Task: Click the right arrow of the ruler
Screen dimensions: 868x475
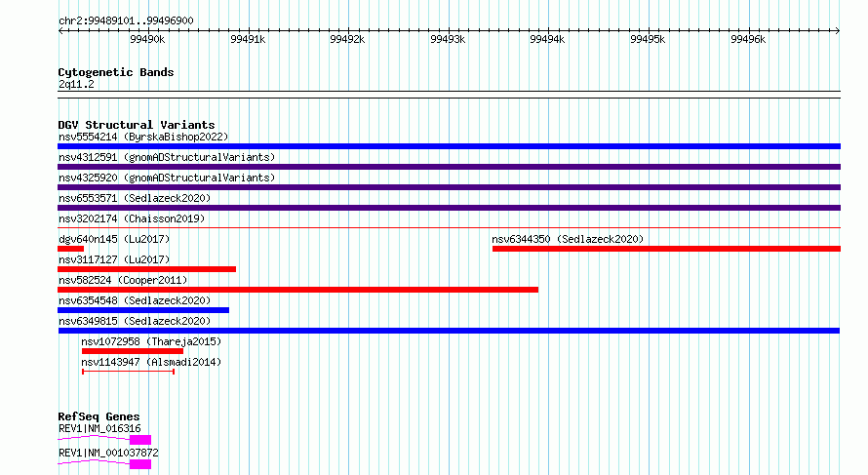Action: coord(838,30)
